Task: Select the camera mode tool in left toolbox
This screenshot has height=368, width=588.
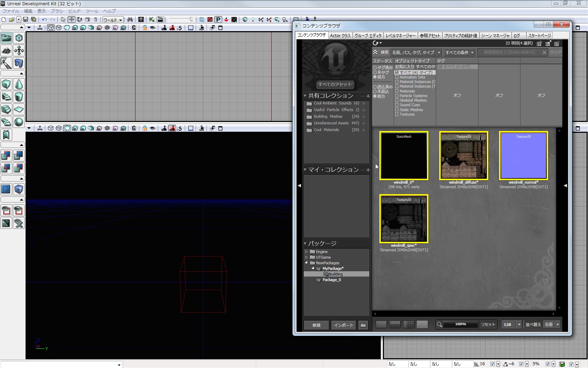Action: tap(6, 38)
